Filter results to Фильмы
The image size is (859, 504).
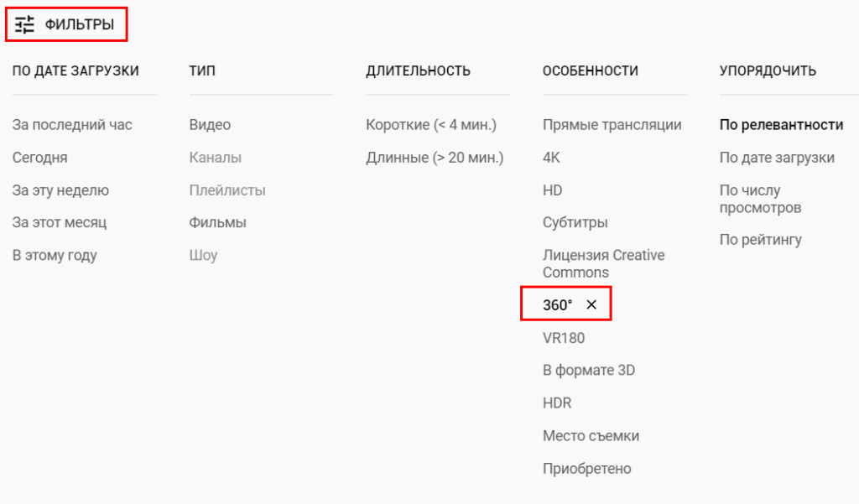[x=217, y=223]
